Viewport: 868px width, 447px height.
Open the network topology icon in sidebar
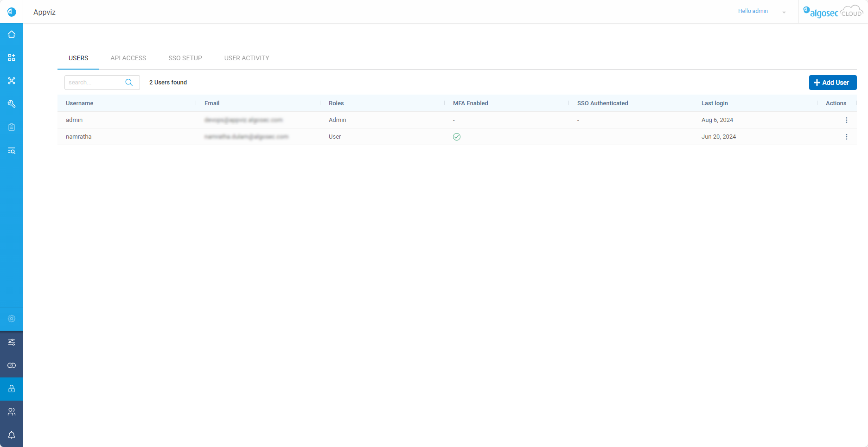[x=12, y=81]
